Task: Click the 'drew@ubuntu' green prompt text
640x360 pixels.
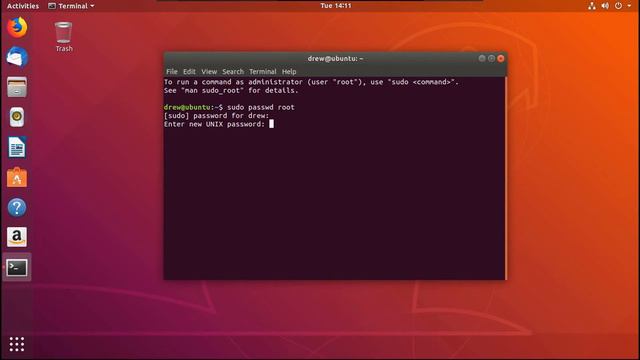Action: point(187,107)
